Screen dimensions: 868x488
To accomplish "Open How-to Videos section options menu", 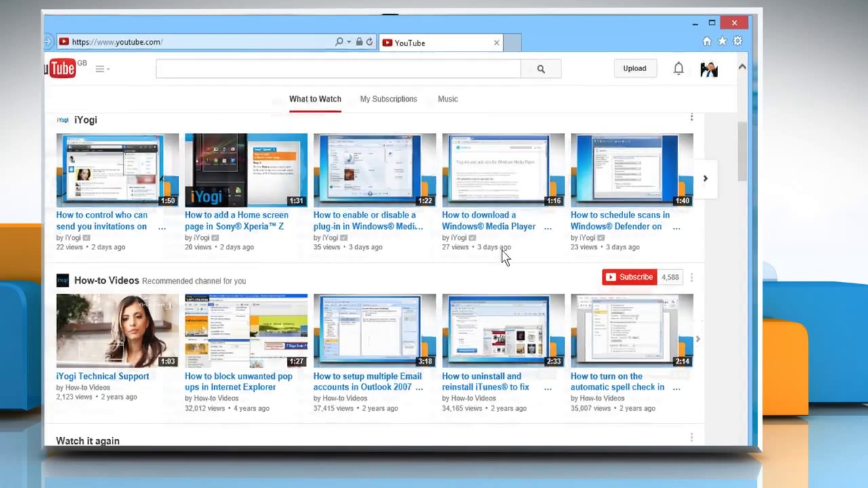I will click(692, 277).
